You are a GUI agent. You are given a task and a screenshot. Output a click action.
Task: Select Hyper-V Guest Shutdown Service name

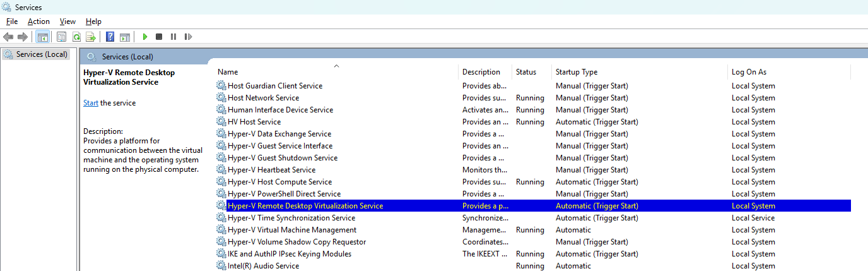coord(283,158)
